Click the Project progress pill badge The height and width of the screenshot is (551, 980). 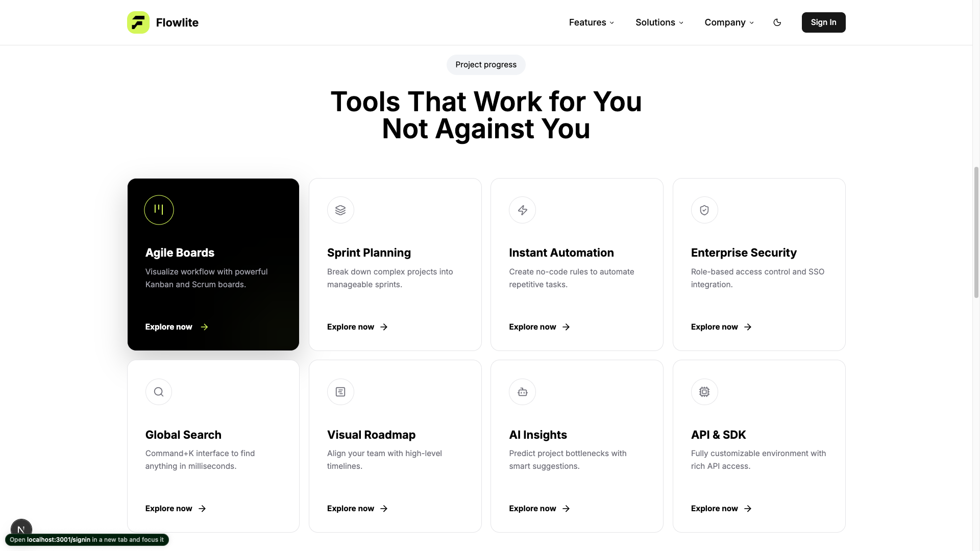click(x=486, y=65)
